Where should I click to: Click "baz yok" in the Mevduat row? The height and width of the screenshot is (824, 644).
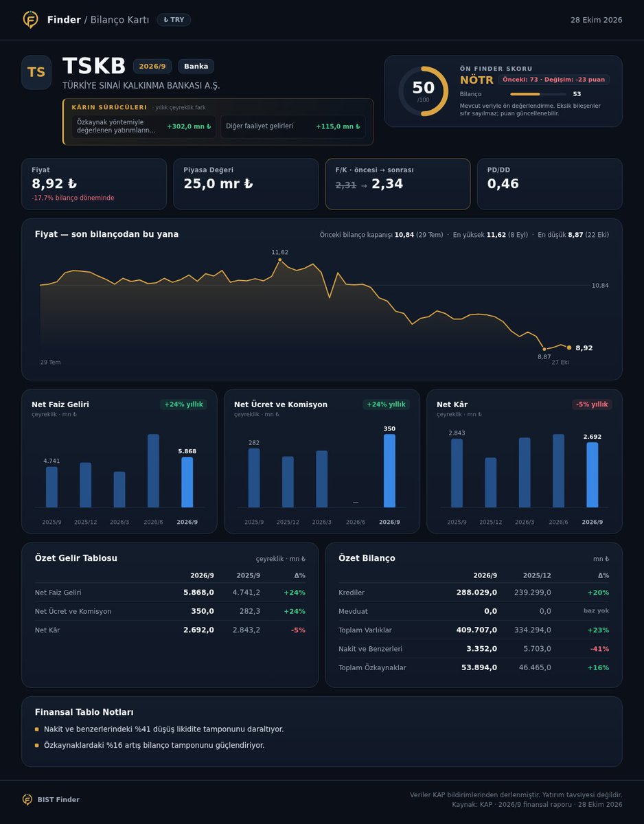[x=597, y=611]
